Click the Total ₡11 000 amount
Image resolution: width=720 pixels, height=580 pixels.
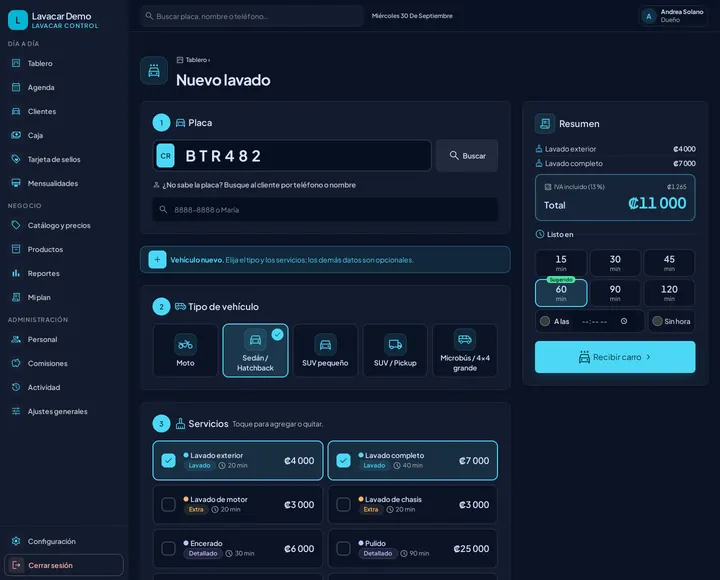click(657, 203)
